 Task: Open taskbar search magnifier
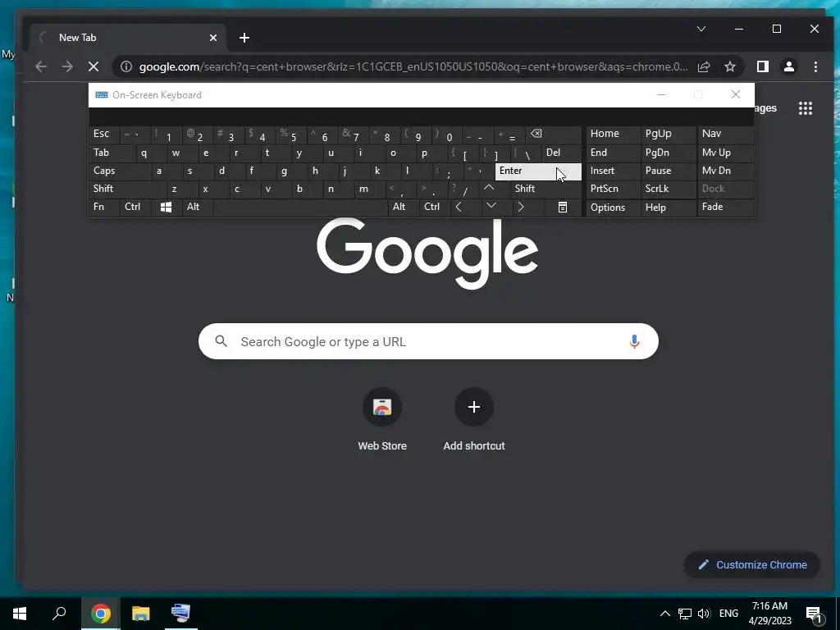coord(59,613)
